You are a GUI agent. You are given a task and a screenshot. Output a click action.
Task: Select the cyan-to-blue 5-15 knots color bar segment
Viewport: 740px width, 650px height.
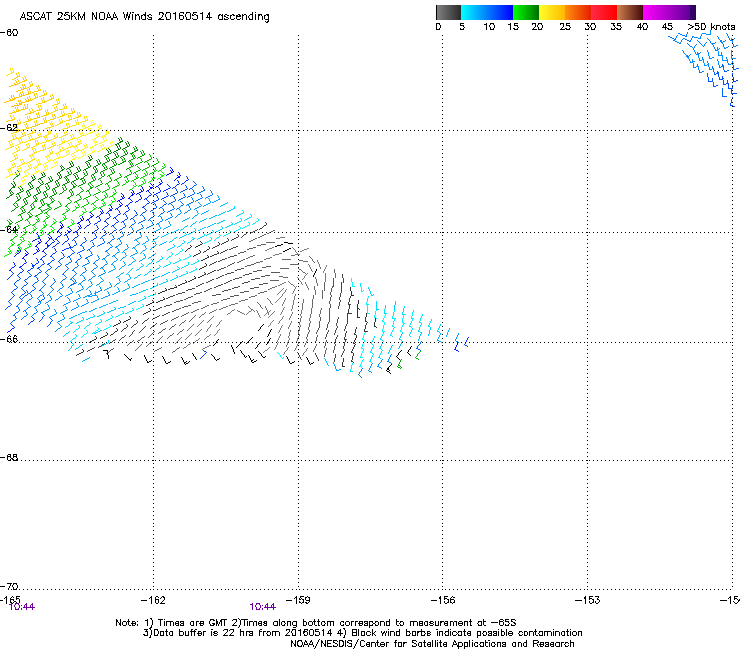click(x=487, y=12)
